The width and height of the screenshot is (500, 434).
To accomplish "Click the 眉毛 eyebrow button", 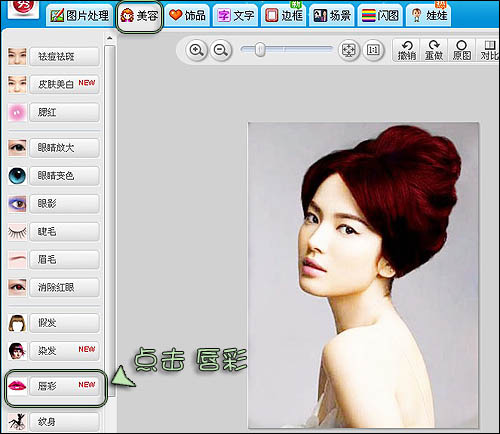I will (64, 259).
